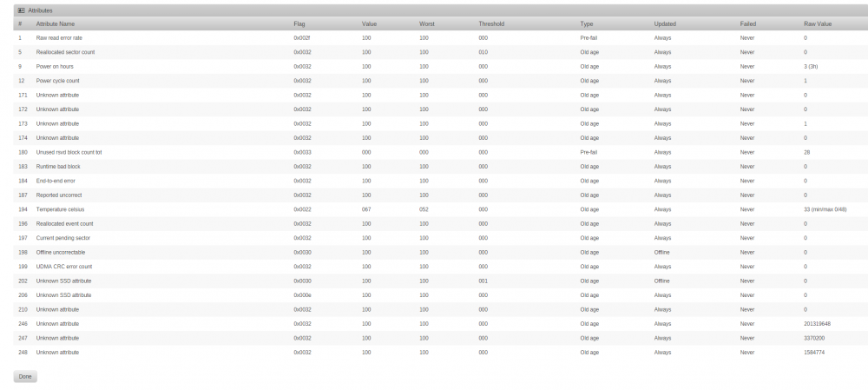Click 'Pre-fail' type in Raw read error row
868x390 pixels.
589,37
